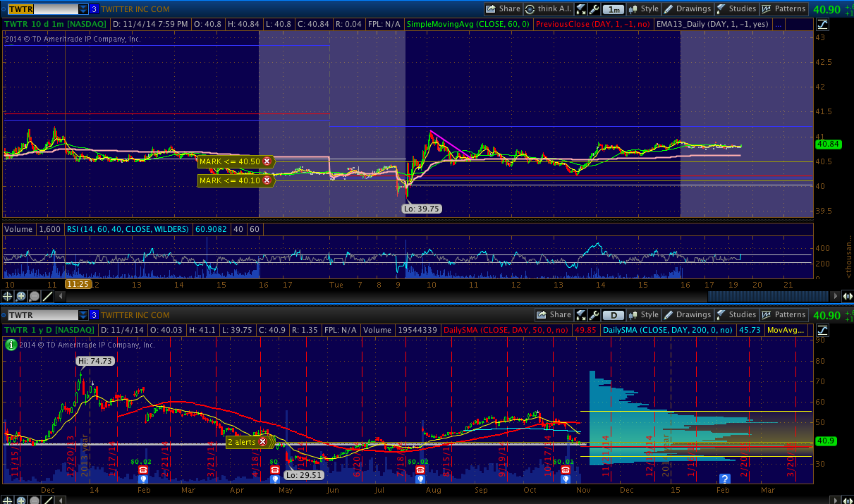The image size is (854, 504).
Task: Remove the MARK <= 40.50 alert
Action: (x=267, y=161)
